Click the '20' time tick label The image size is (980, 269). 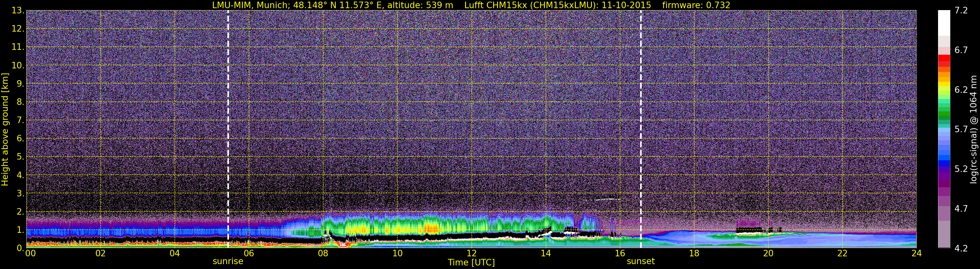[768, 253]
